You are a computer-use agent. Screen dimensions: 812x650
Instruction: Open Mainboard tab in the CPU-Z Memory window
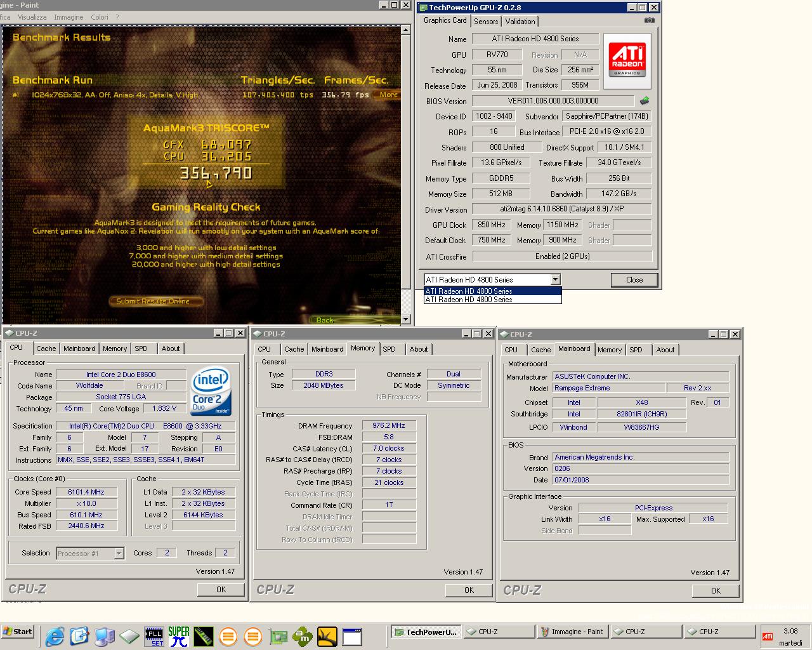click(x=327, y=349)
